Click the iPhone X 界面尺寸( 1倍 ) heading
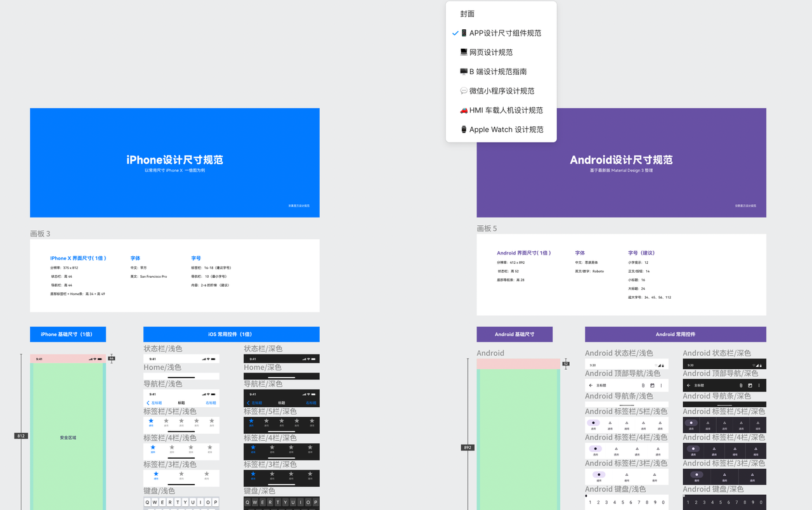This screenshot has width=812, height=510. pos(78,258)
